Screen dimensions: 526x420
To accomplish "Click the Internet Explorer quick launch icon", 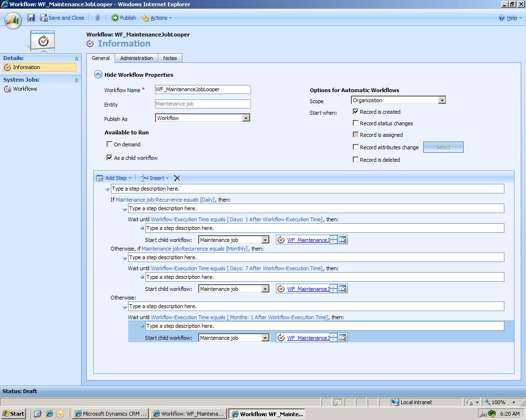I will tap(49, 414).
